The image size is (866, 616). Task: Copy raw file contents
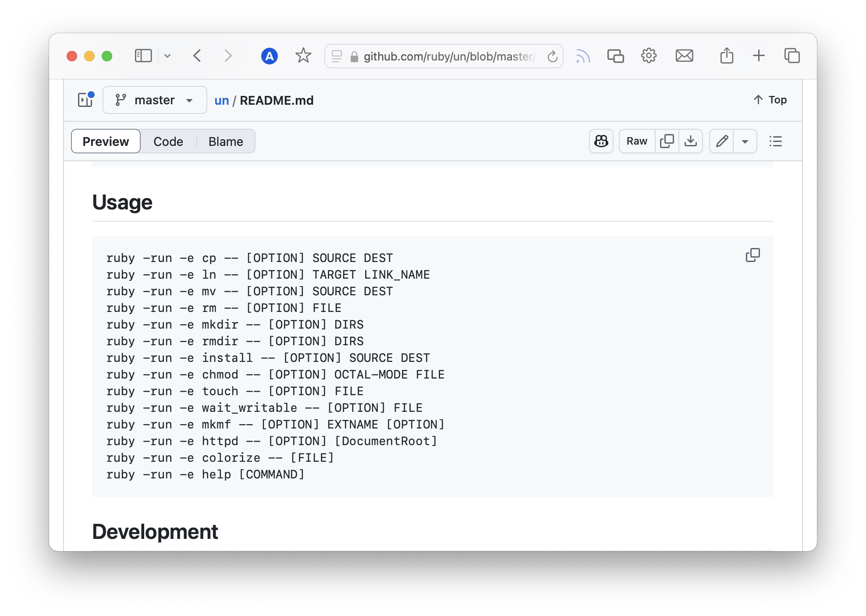[667, 141]
